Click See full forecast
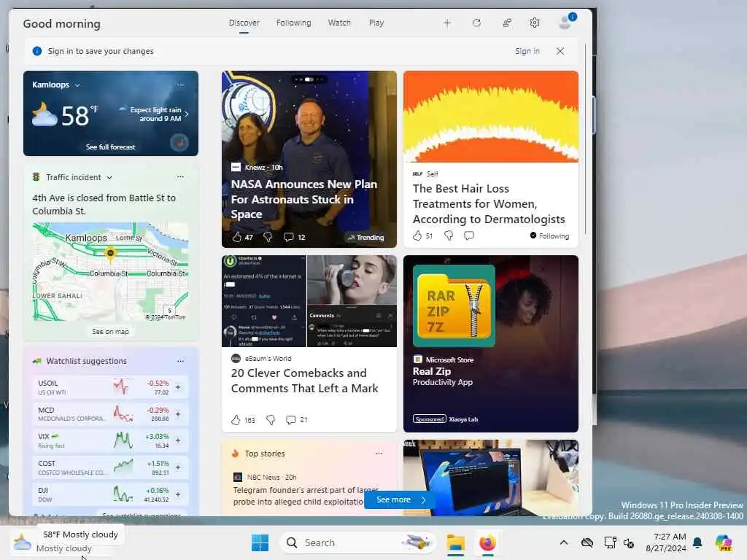747x560 pixels. (111, 147)
